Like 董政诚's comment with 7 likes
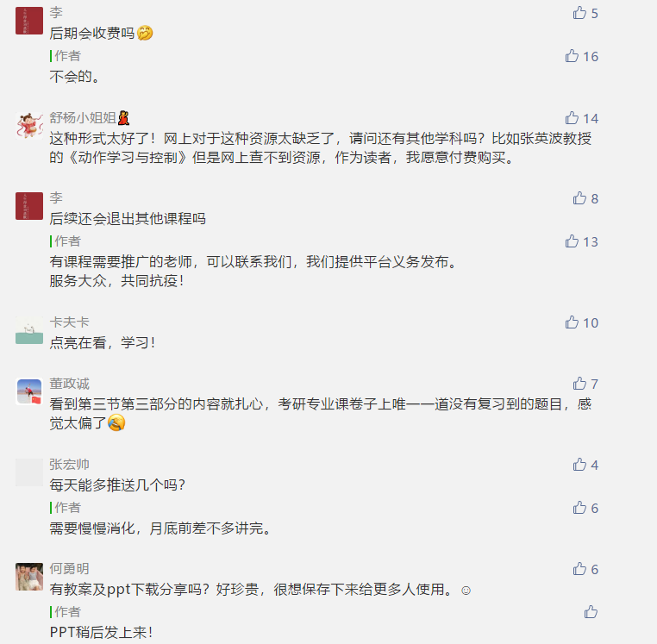The height and width of the screenshot is (644, 657). [579, 384]
